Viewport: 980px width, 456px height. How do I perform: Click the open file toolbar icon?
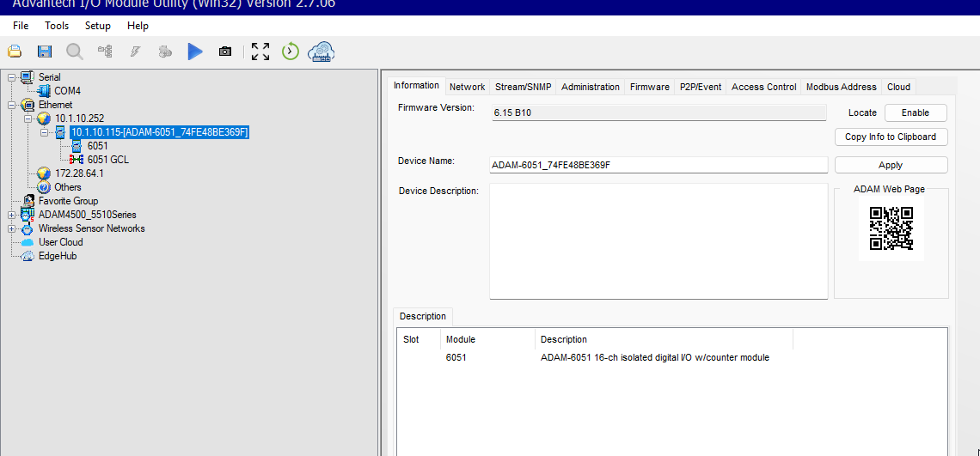(x=15, y=52)
